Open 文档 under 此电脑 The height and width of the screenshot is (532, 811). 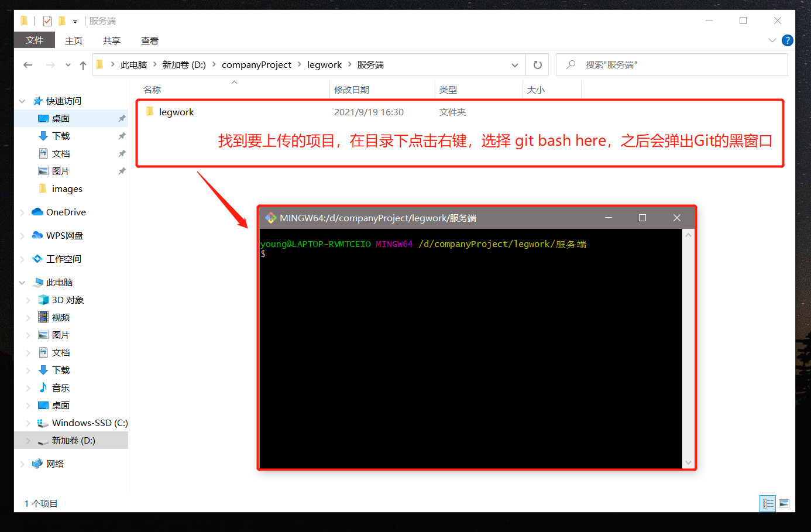61,353
